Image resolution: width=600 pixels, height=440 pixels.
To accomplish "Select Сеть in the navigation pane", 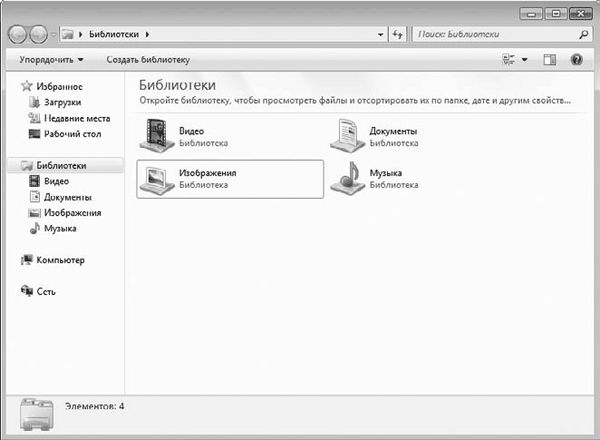I will (x=46, y=291).
